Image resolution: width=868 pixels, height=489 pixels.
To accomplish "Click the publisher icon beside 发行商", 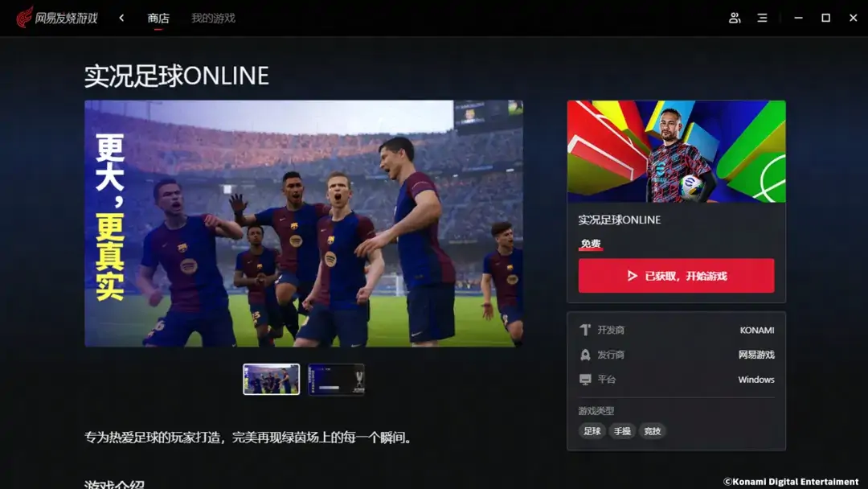I will point(585,355).
